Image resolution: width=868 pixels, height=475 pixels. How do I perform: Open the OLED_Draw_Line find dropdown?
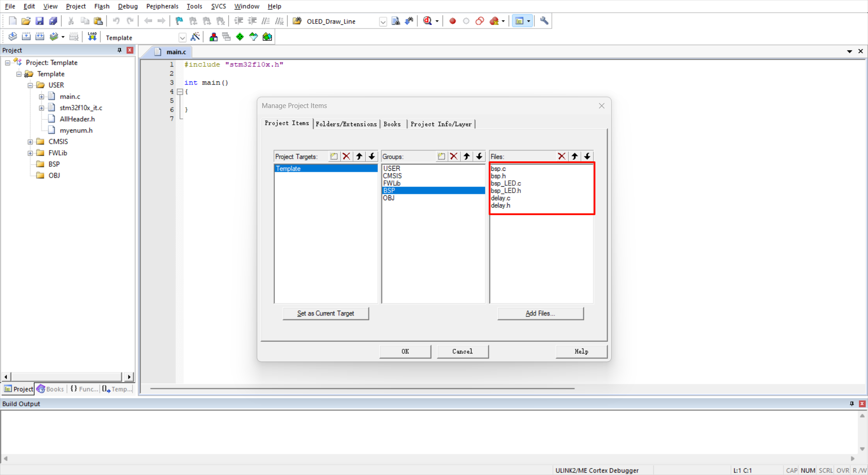click(383, 22)
